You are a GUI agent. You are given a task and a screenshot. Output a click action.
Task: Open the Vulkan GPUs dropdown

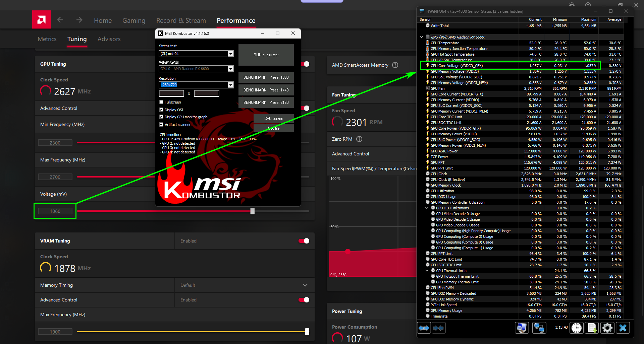[x=230, y=69]
